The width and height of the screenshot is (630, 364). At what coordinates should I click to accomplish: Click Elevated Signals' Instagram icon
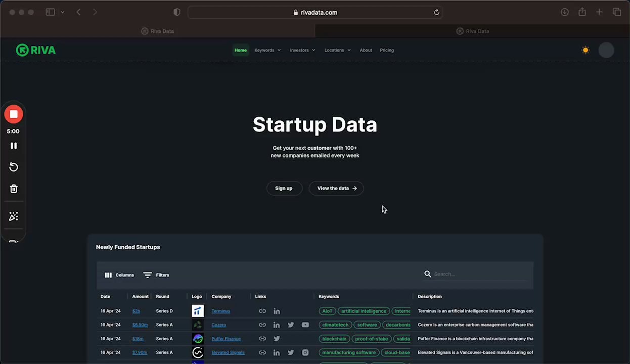tap(305, 352)
